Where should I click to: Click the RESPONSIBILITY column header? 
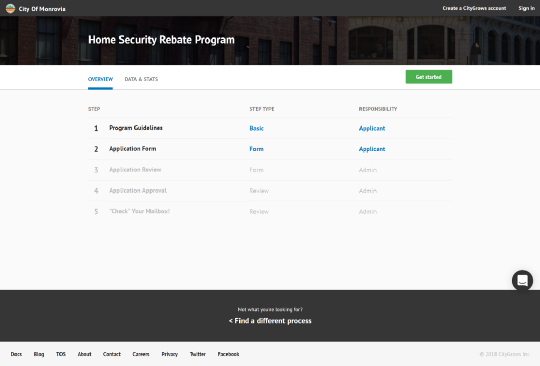tap(378, 109)
